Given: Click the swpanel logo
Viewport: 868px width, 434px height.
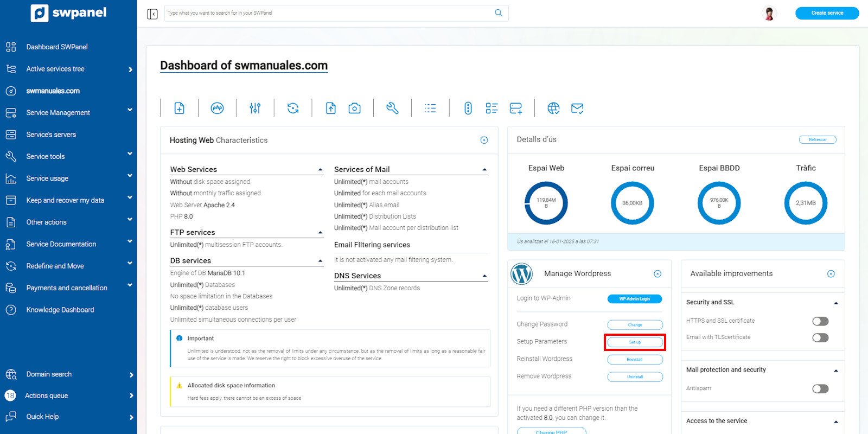Looking at the screenshot, I should coord(68,13).
